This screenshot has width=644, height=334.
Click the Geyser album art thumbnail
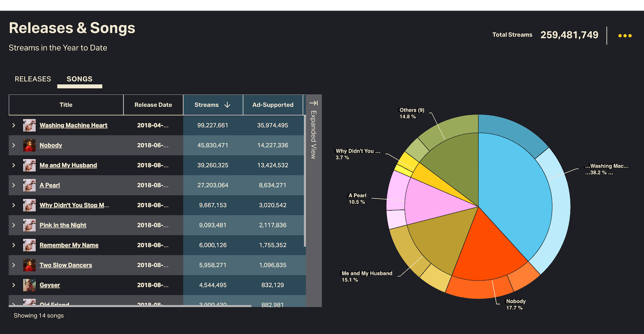(x=29, y=285)
